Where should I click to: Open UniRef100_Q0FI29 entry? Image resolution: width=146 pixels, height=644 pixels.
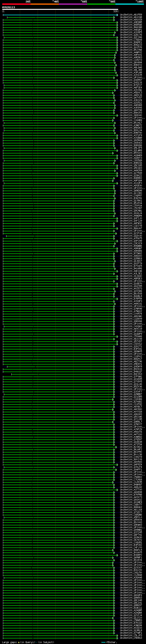click(x=131, y=220)
